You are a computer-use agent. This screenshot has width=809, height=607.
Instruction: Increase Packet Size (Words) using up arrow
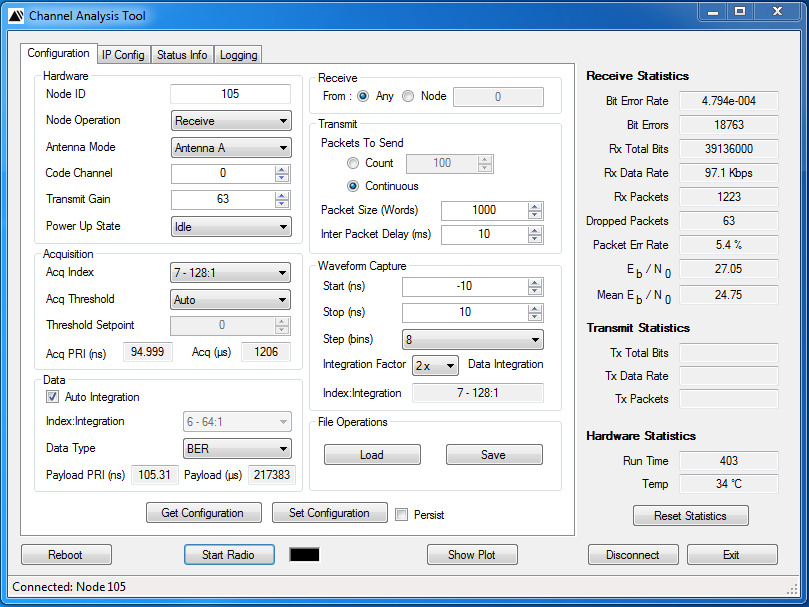coord(535,206)
